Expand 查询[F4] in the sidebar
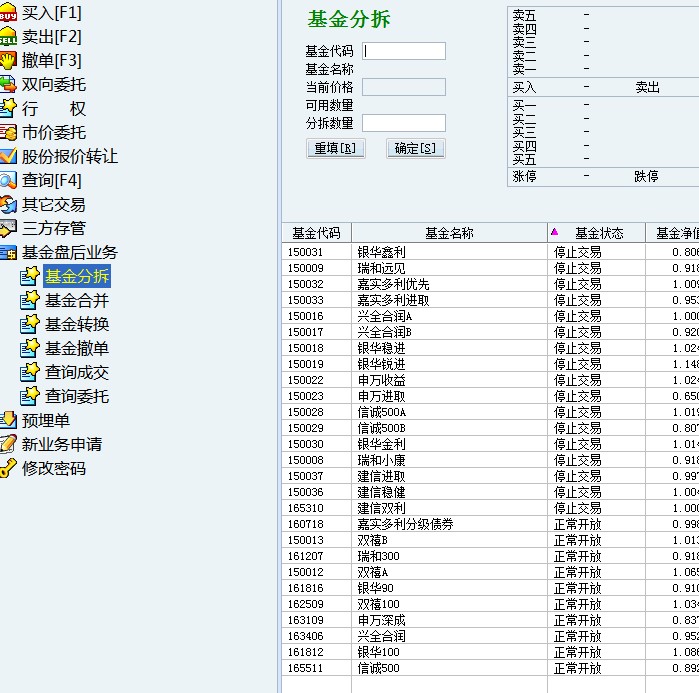The height and width of the screenshot is (693, 699). (x=52, y=180)
